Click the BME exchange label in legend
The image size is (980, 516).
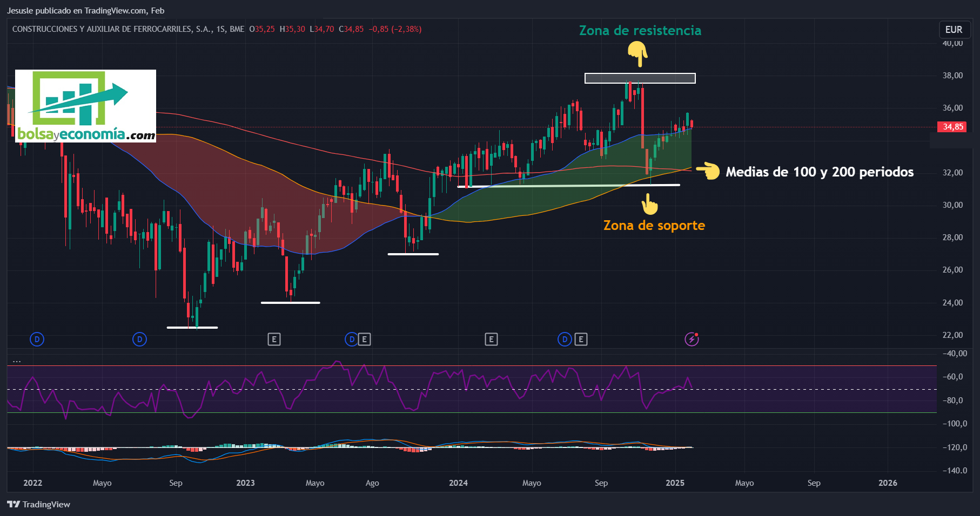click(x=237, y=29)
